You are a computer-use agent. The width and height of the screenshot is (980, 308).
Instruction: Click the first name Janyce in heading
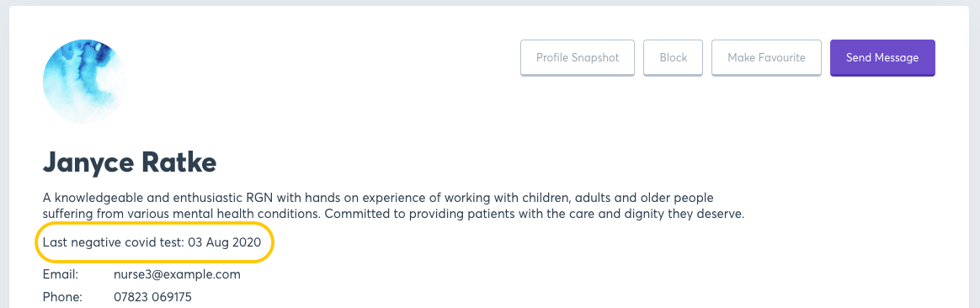88,162
